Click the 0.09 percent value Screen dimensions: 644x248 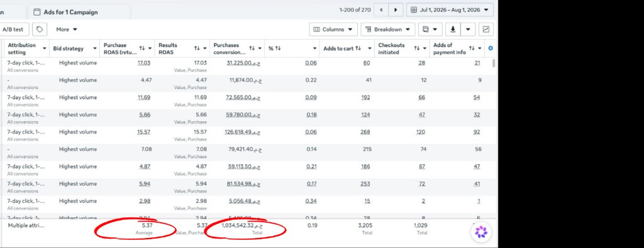click(x=311, y=97)
